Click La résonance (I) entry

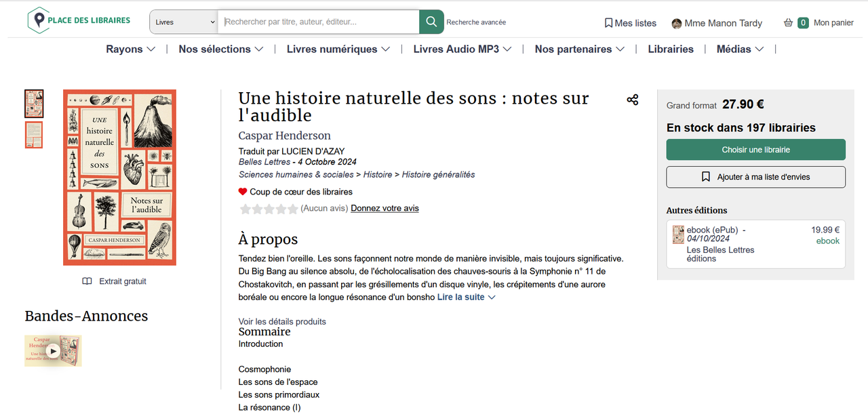pyautogui.click(x=269, y=407)
